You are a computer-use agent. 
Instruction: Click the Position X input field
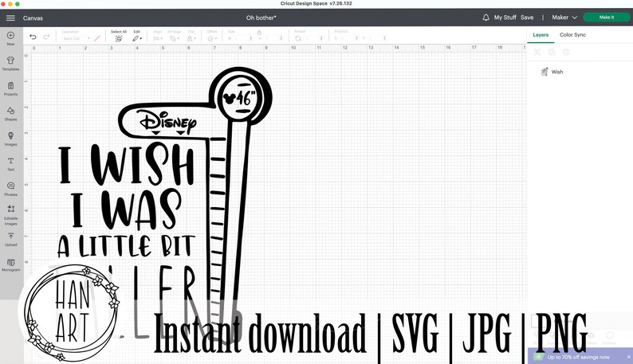click(x=346, y=38)
